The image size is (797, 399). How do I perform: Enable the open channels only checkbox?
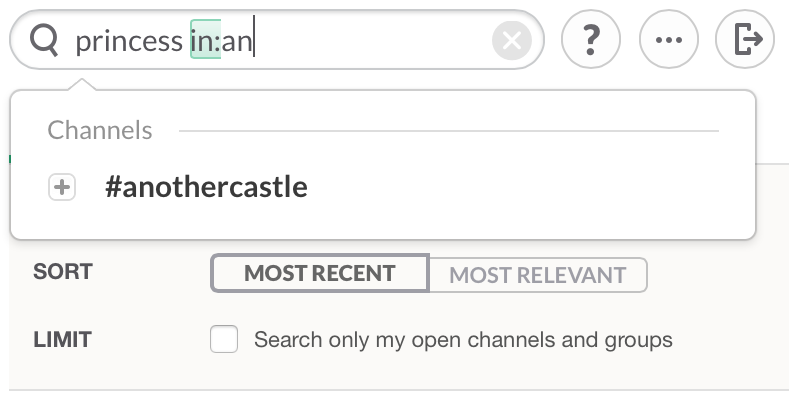coord(224,339)
